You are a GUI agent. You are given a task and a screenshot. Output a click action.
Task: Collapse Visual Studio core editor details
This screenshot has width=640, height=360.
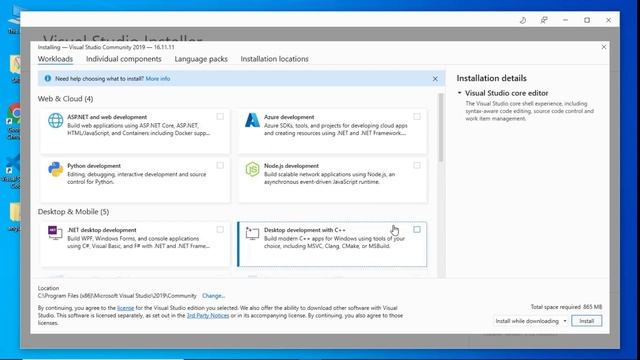[x=460, y=93]
